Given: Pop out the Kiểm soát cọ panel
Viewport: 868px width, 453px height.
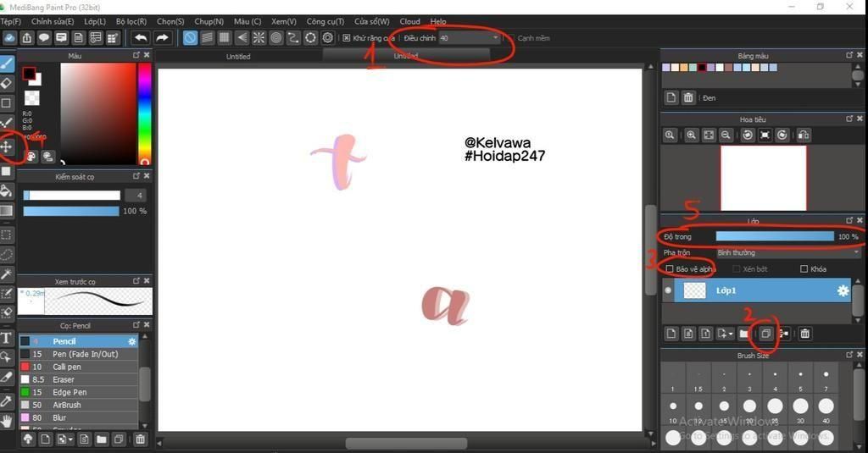Looking at the screenshot, I should click(x=136, y=176).
